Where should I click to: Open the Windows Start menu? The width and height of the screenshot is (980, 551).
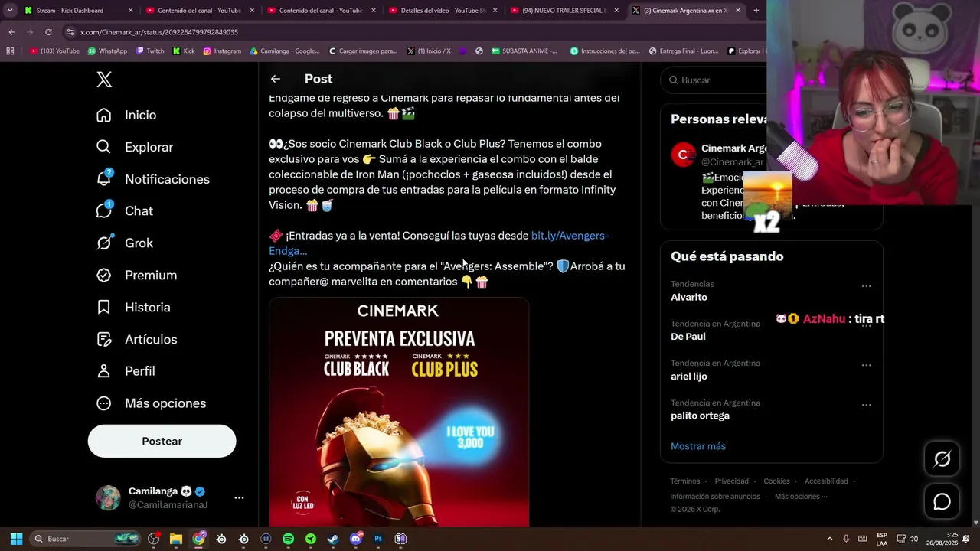16,539
